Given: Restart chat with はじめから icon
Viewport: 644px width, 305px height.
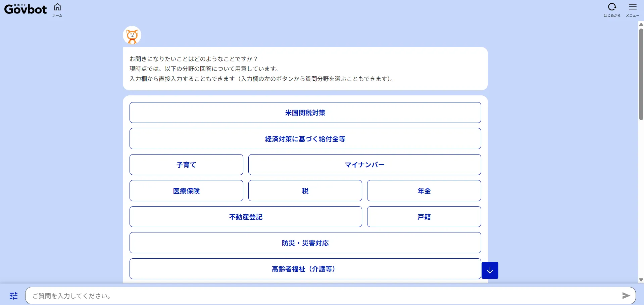Looking at the screenshot, I should 612,9.
